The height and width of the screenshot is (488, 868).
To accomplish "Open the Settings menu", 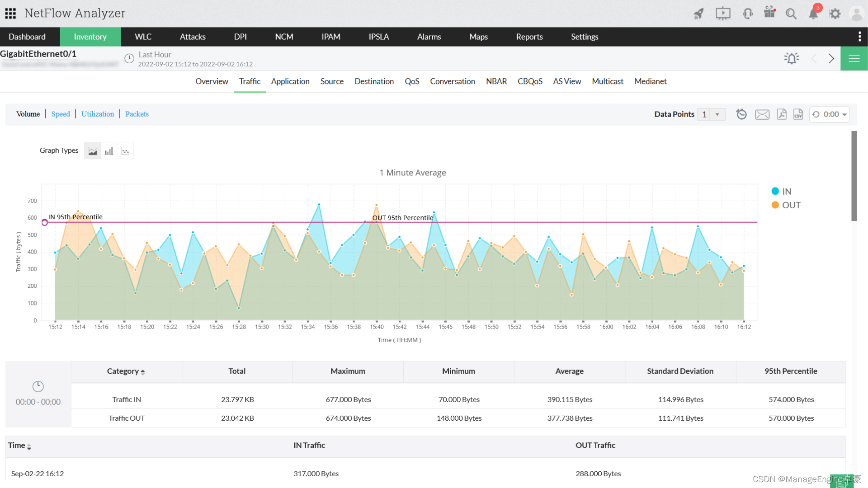I will 585,37.
